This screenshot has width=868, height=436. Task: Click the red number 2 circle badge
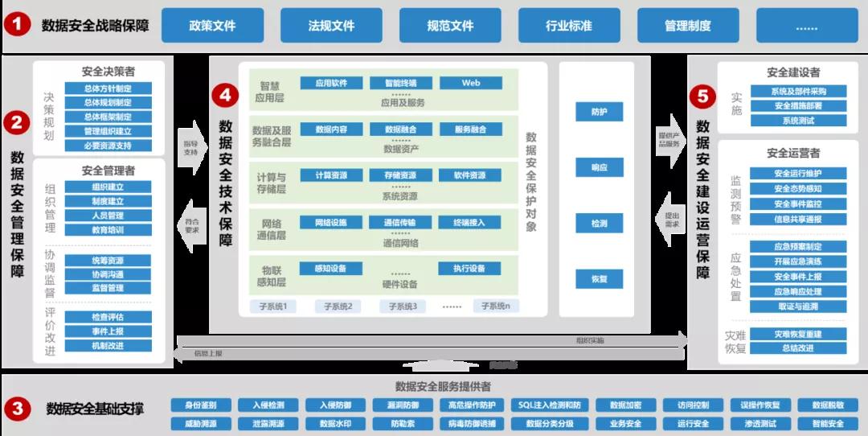16,122
